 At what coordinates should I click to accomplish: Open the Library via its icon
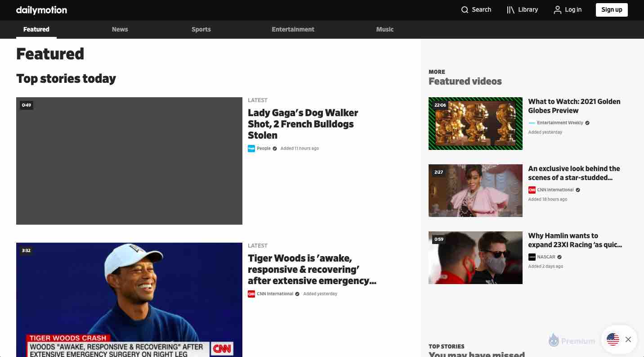pyautogui.click(x=510, y=10)
